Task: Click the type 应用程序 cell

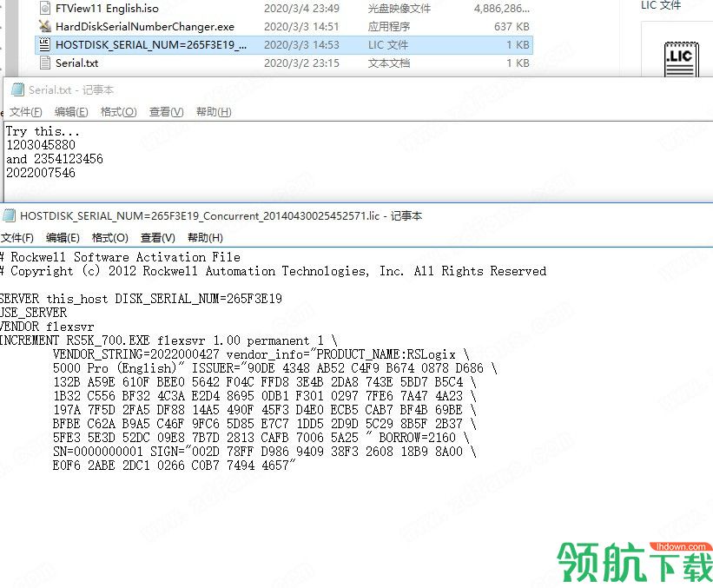Action: (389, 26)
